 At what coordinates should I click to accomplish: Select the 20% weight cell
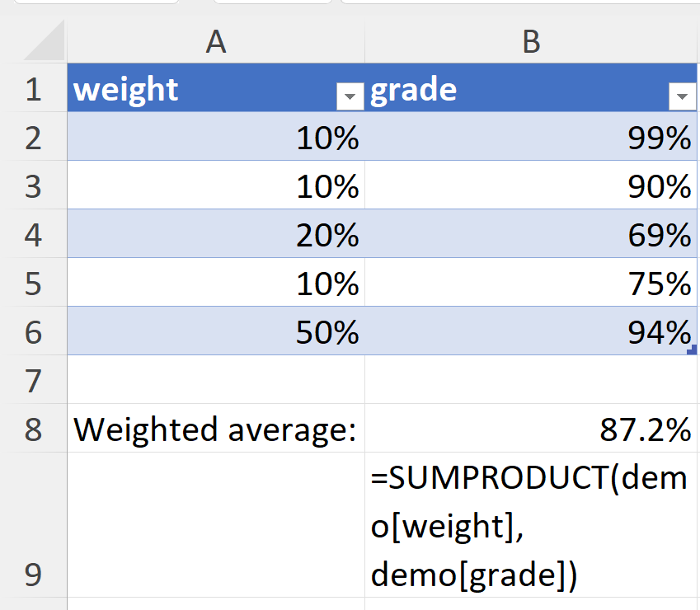coord(216,235)
